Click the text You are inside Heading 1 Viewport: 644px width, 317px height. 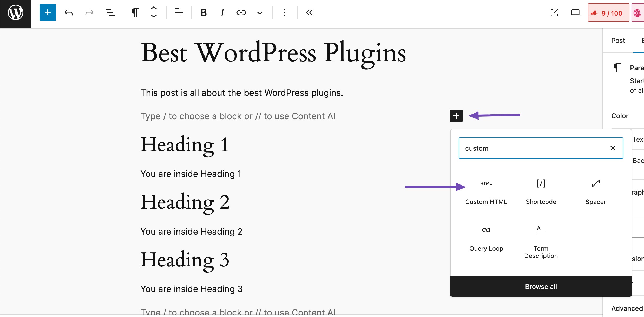click(x=191, y=174)
